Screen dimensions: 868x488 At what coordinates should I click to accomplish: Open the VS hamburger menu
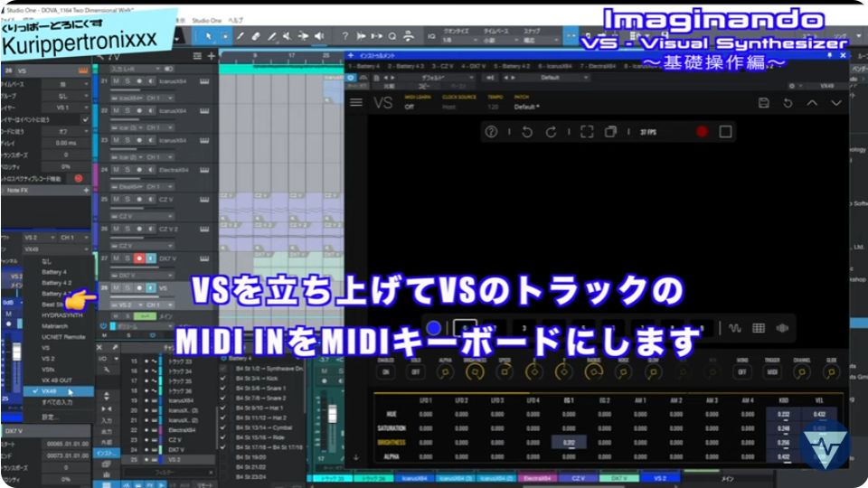(x=356, y=102)
